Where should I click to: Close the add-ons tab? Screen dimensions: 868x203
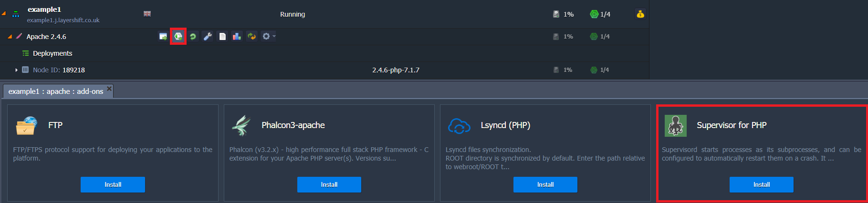(x=109, y=88)
